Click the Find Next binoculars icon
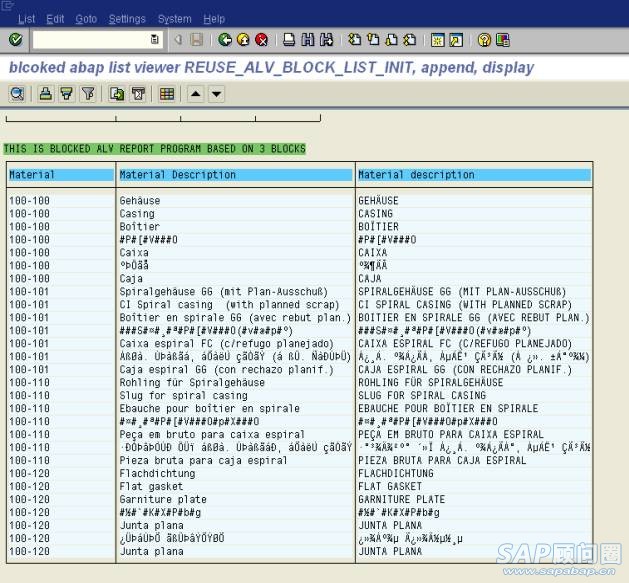This screenshot has height=583, width=629. coord(327,40)
